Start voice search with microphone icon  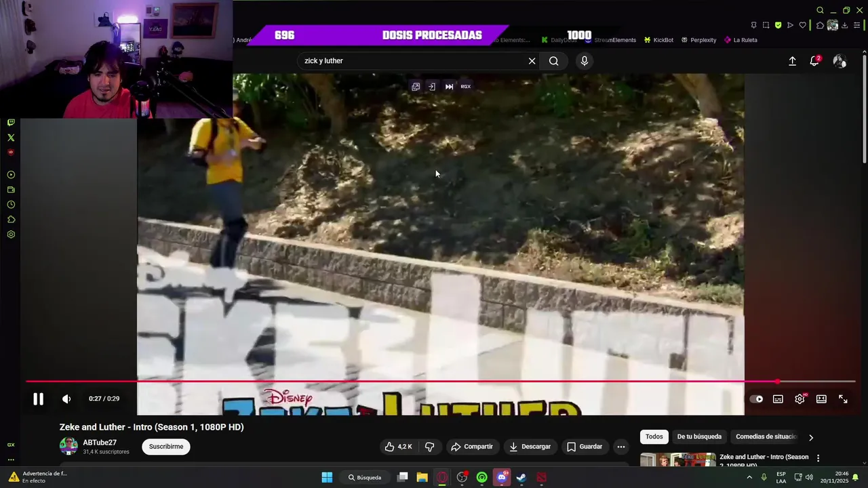click(x=585, y=61)
